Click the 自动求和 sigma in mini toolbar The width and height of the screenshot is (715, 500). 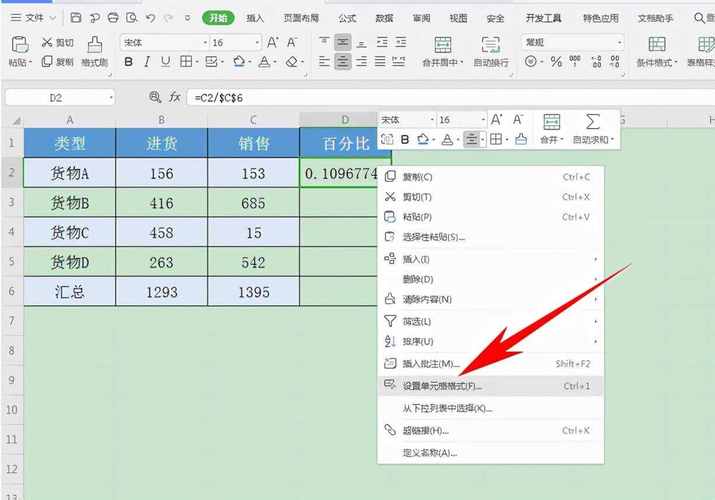click(x=592, y=122)
